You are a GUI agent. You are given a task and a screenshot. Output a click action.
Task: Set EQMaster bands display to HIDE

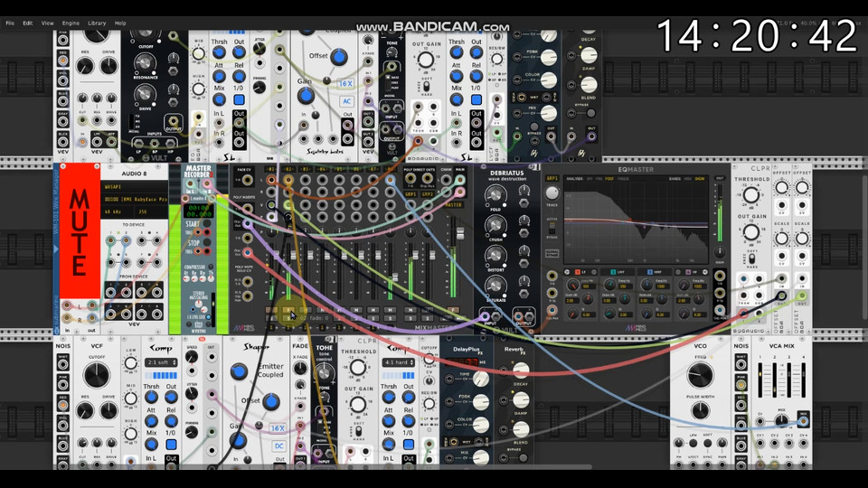[x=687, y=179]
